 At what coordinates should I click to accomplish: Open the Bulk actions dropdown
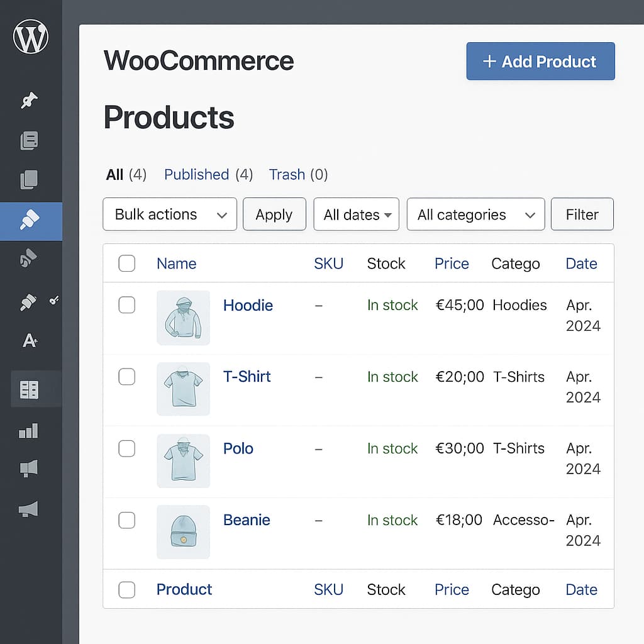170,214
